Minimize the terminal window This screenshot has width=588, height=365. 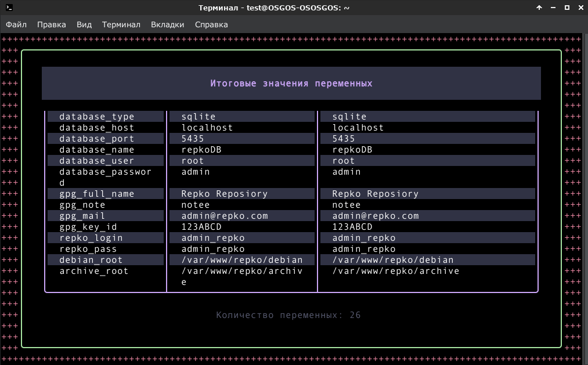click(x=553, y=8)
